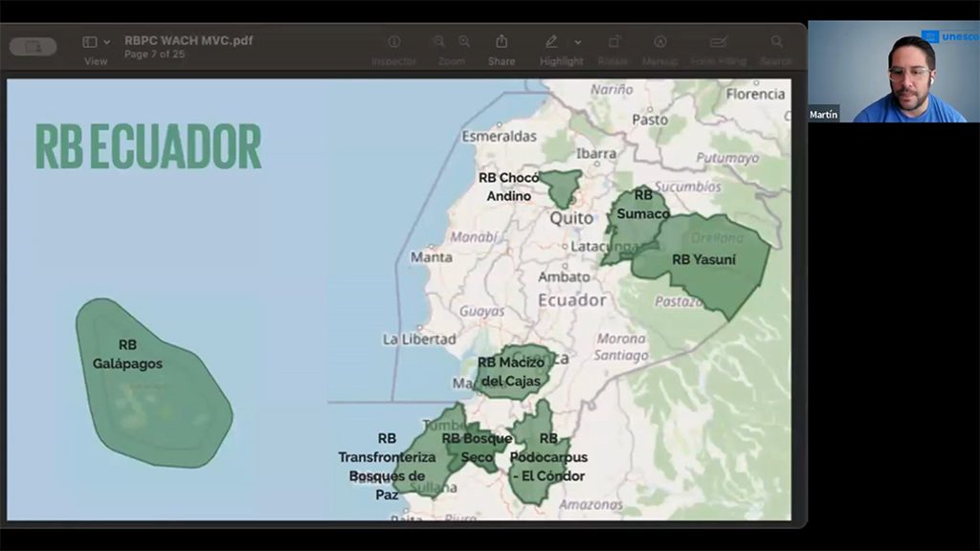Click the Manabí province label
This screenshot has width=980, height=551.
point(474,237)
